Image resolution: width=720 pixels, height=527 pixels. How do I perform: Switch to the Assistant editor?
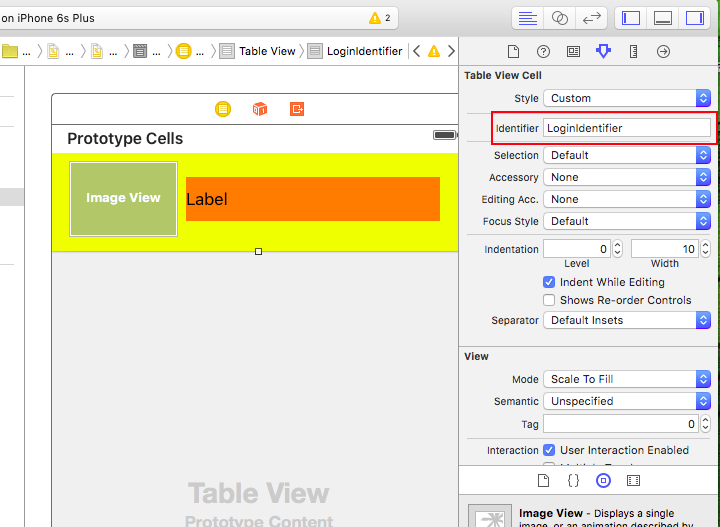(x=559, y=18)
